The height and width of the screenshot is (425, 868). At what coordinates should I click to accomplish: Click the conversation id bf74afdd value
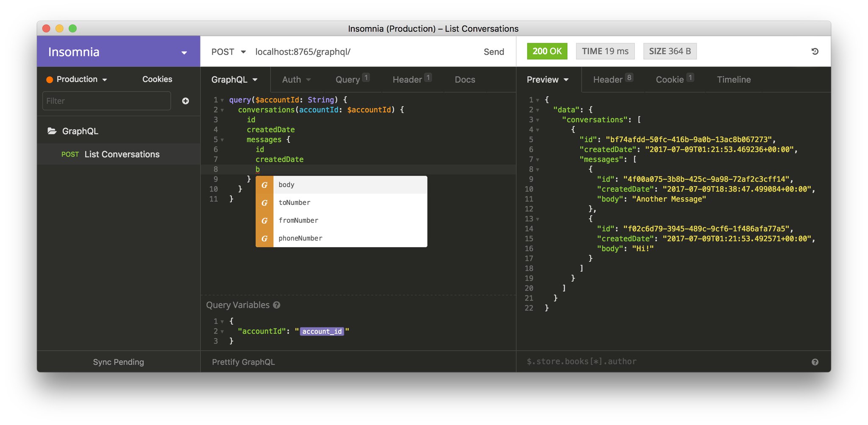[x=689, y=140]
